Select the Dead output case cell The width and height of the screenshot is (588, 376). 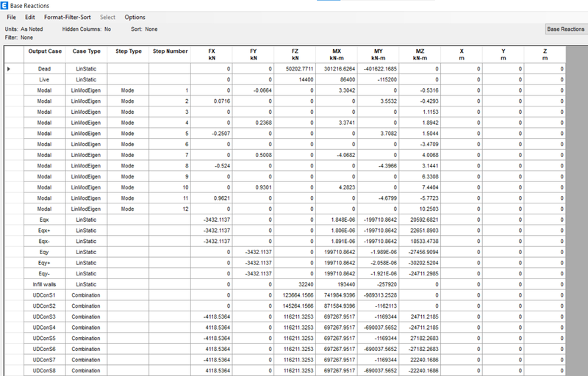(x=45, y=69)
